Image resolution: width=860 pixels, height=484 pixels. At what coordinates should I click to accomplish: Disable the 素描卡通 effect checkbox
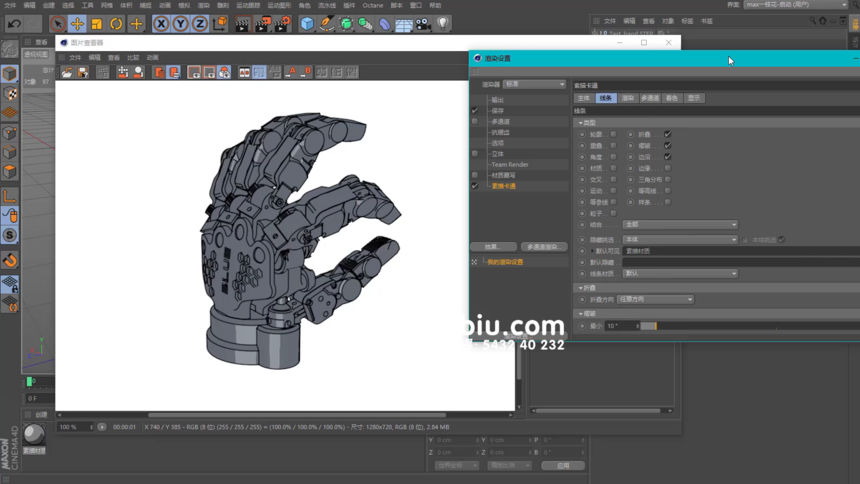(475, 186)
